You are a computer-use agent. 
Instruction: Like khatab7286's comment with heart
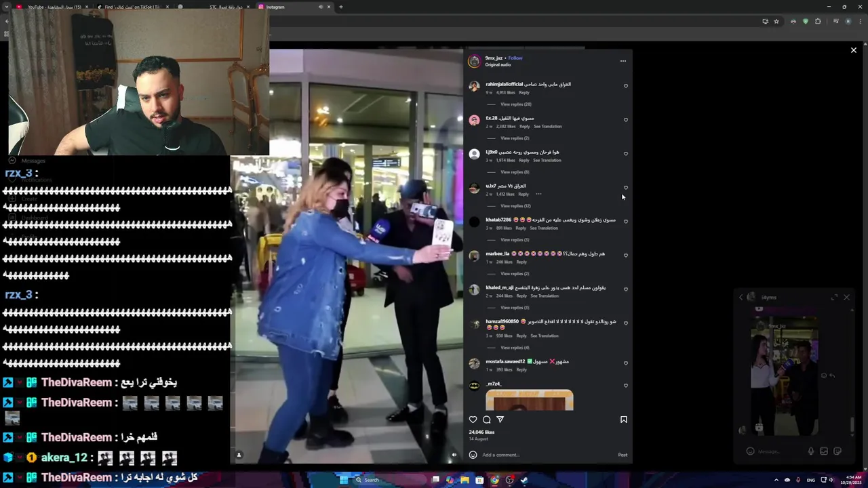[626, 222]
